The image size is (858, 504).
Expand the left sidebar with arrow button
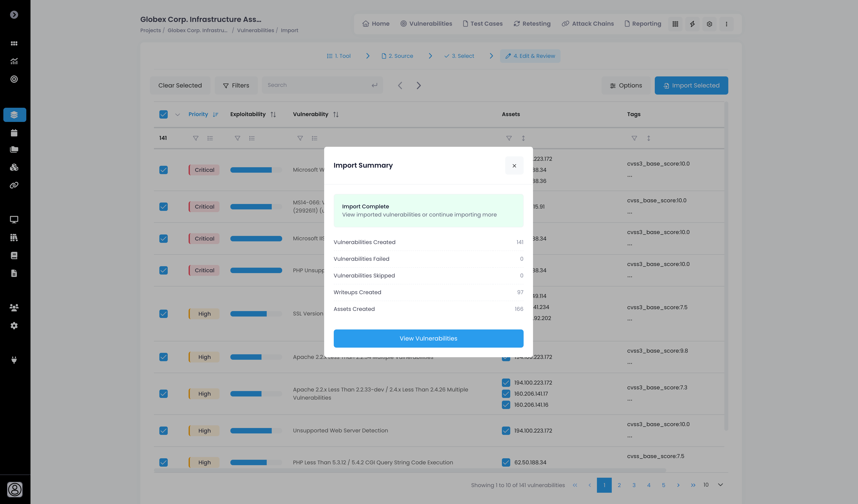click(x=14, y=15)
